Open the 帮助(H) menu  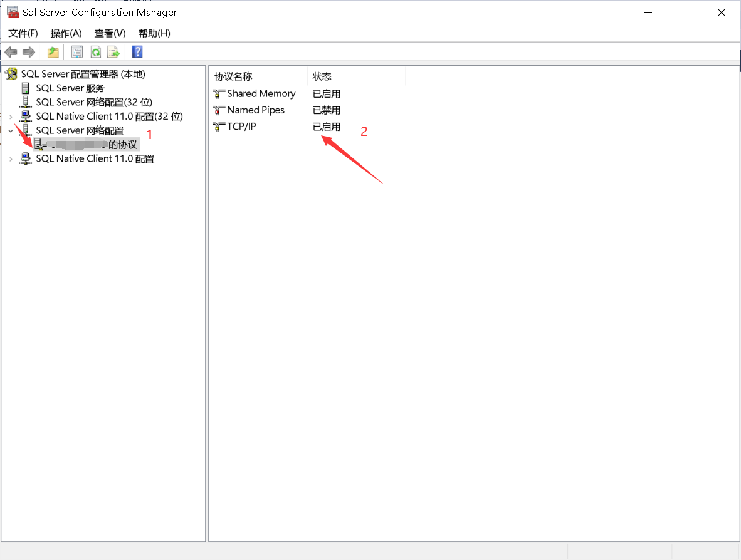coord(155,33)
